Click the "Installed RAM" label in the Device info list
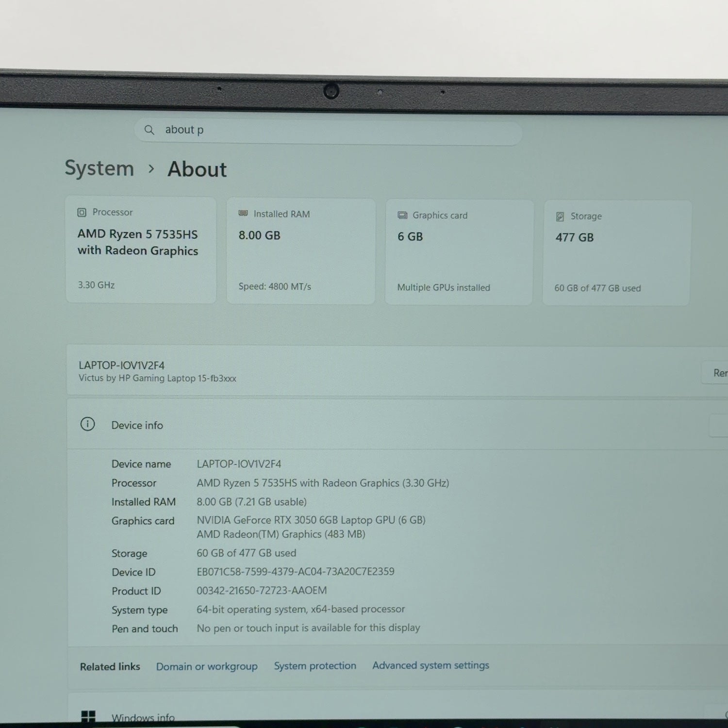Image resolution: width=728 pixels, height=728 pixels. [x=144, y=502]
